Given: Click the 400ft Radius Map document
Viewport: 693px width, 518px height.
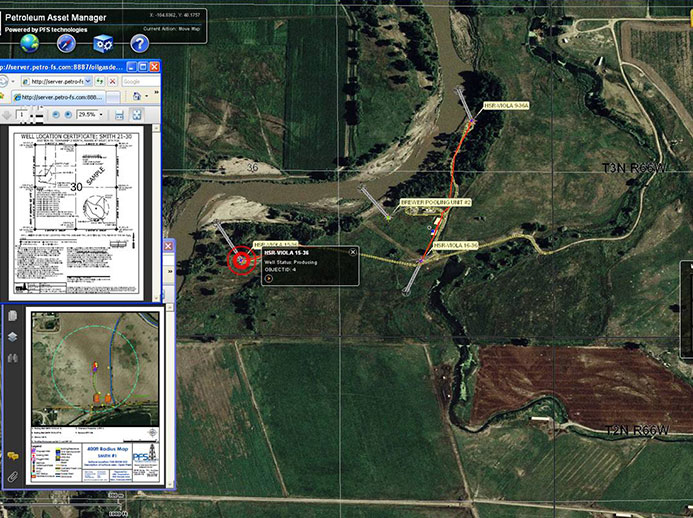Looking at the screenshot, I should click(95, 397).
